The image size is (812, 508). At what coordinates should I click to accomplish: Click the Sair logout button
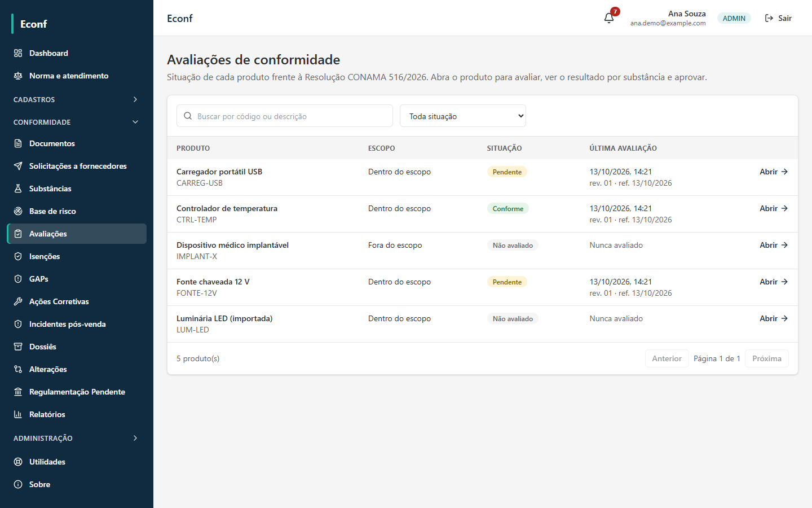[778, 18]
